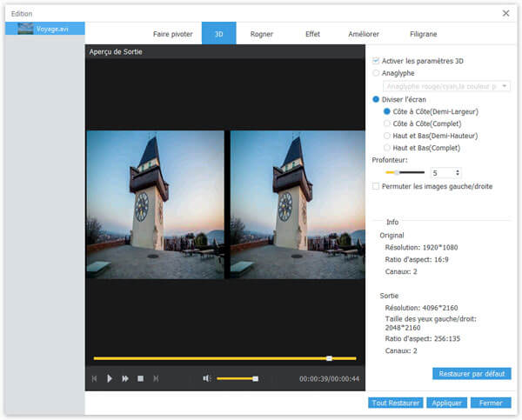Enable Permuter les images gauche/droite

pos(376,186)
